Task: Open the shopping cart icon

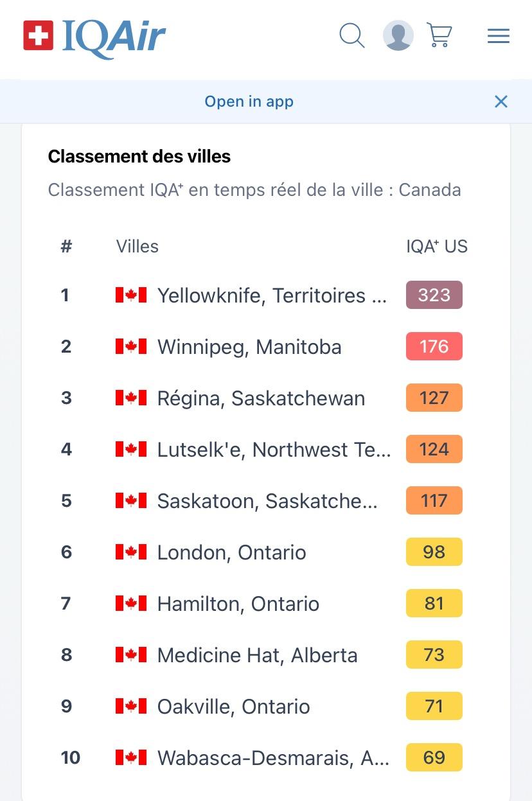Action: (x=440, y=35)
